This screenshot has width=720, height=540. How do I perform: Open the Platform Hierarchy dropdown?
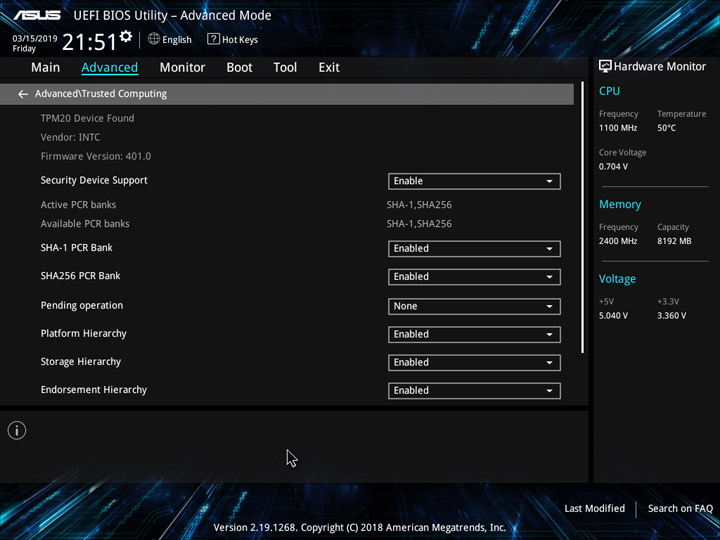coord(474,334)
